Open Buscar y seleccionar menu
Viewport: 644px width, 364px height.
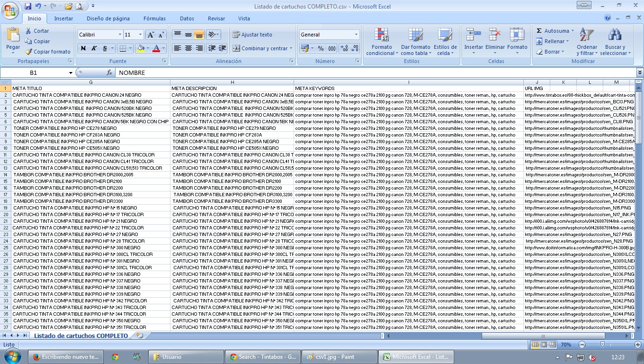coord(615,42)
